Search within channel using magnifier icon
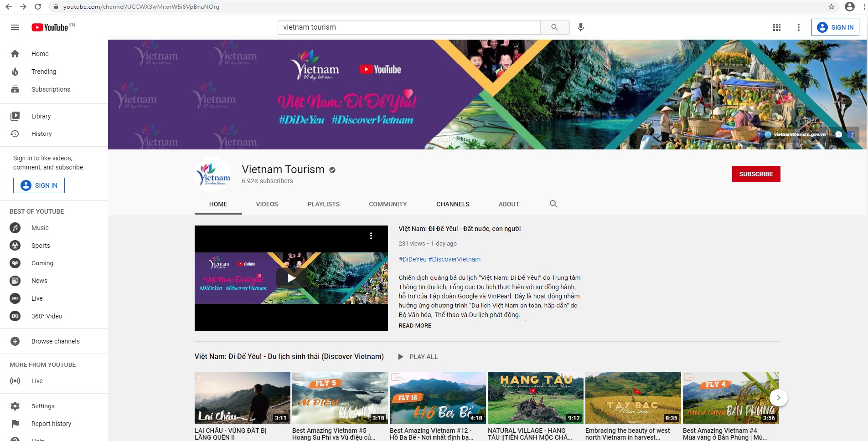Image resolution: width=868 pixels, height=441 pixels. (x=553, y=204)
